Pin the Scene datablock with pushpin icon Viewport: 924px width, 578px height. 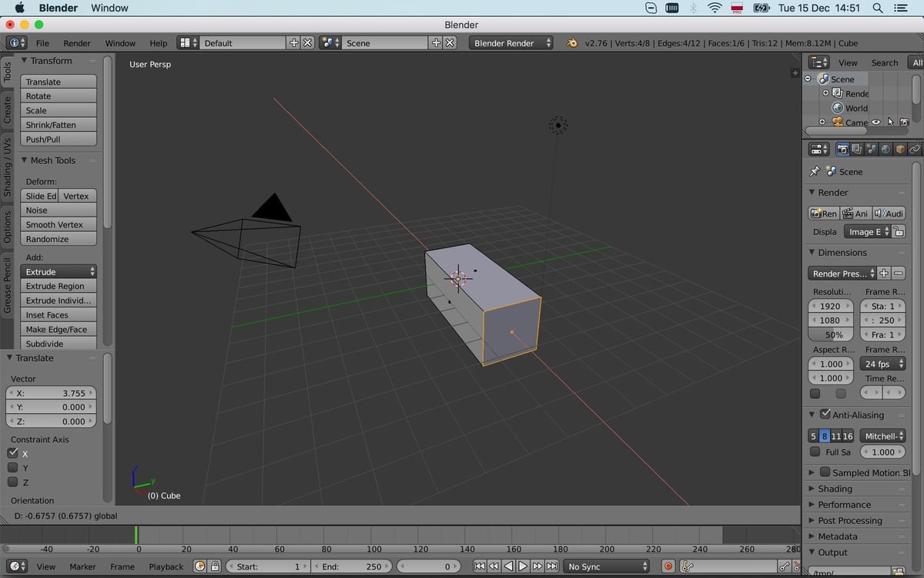coord(814,172)
